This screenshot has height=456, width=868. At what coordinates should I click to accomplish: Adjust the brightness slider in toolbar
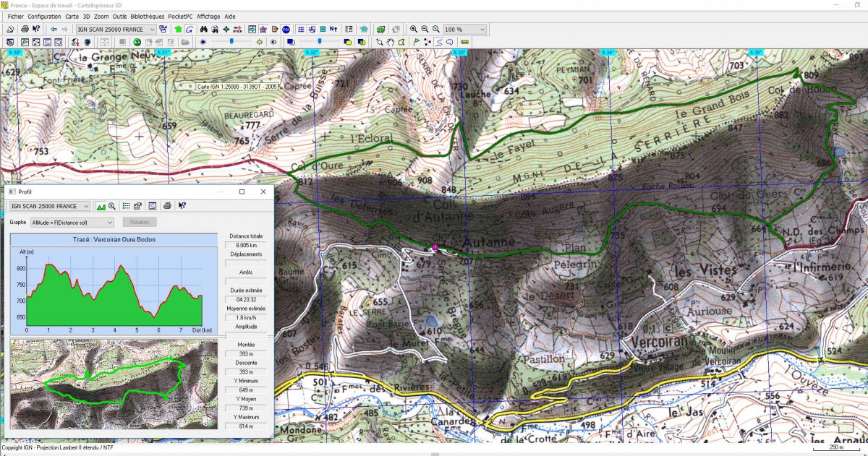tap(231, 42)
